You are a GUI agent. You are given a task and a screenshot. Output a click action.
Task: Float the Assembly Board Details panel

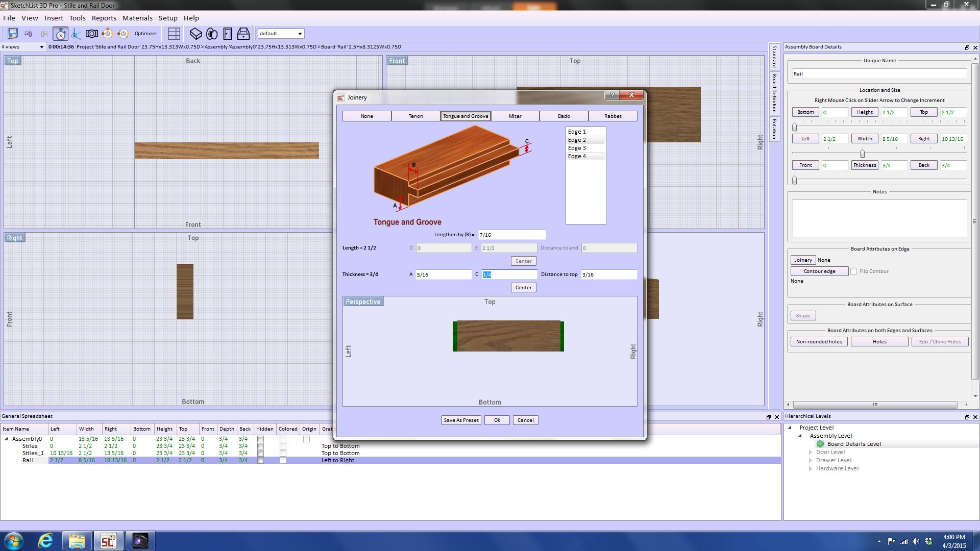coord(967,47)
